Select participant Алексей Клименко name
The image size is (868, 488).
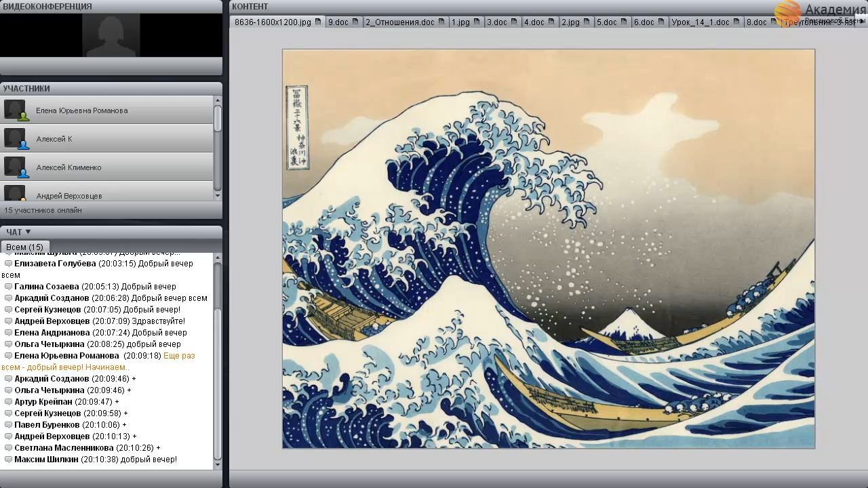(x=68, y=167)
